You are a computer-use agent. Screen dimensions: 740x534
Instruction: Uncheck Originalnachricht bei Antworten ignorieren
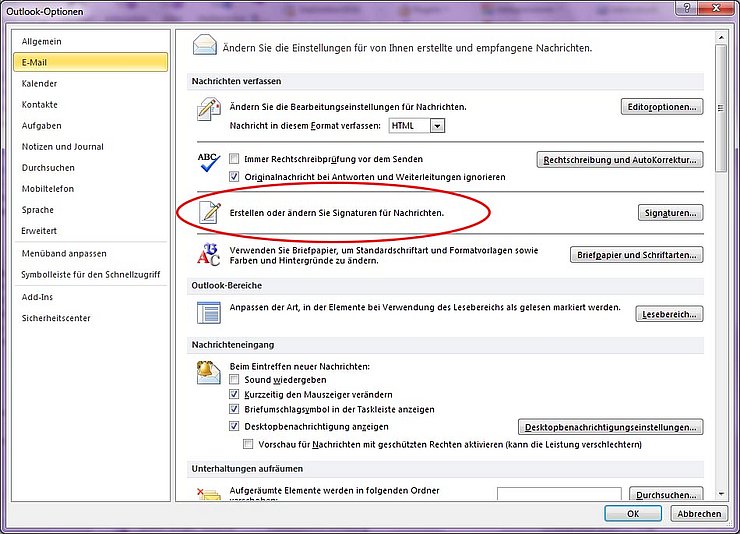[234, 177]
